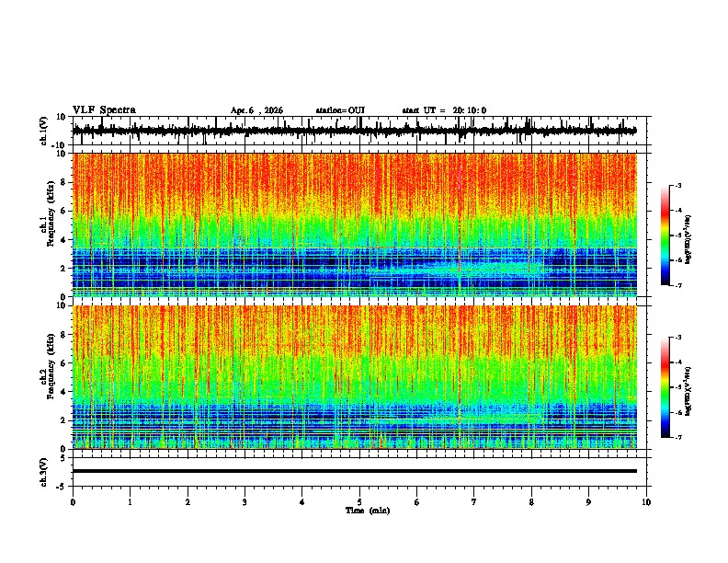Click the ch.2 frequency tick label "2"

click(64, 420)
